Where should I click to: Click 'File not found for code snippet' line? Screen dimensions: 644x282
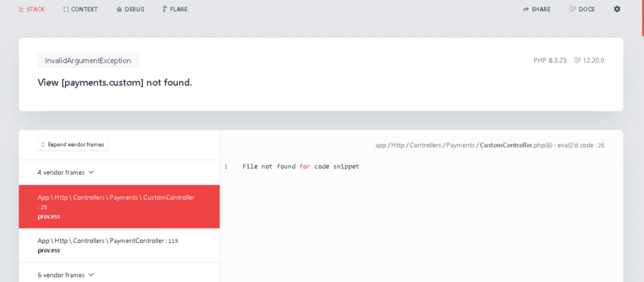301,167
